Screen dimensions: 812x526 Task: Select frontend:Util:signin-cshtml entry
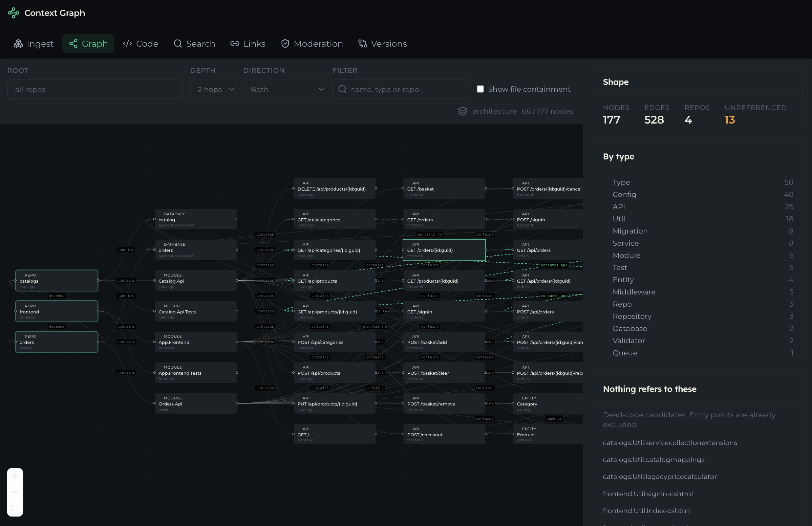pos(647,494)
